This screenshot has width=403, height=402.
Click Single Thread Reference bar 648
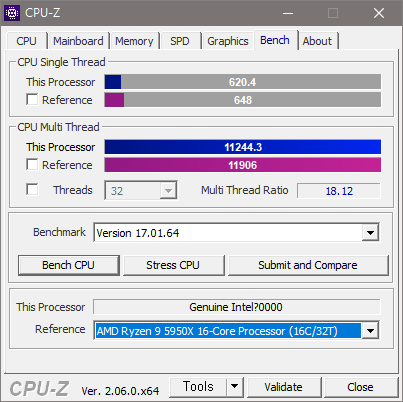(243, 100)
